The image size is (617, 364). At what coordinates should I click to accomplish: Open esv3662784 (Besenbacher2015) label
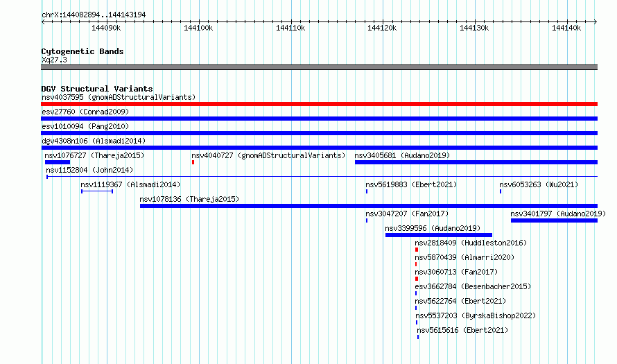(473, 286)
